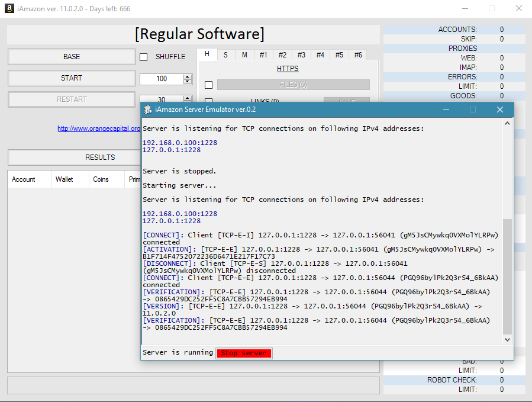Open the #2 tab
The height and width of the screenshot is (402, 532).
click(x=282, y=55)
